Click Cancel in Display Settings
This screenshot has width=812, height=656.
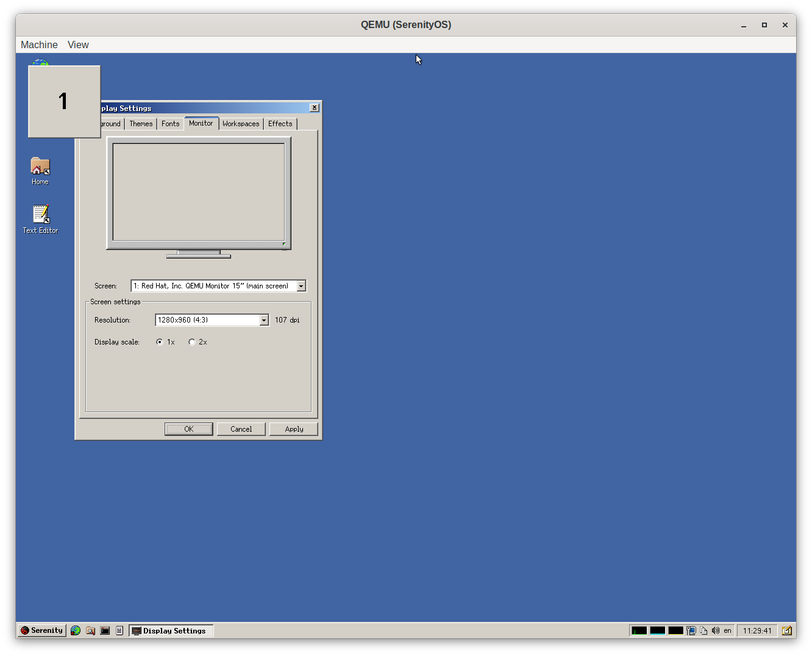tap(241, 429)
